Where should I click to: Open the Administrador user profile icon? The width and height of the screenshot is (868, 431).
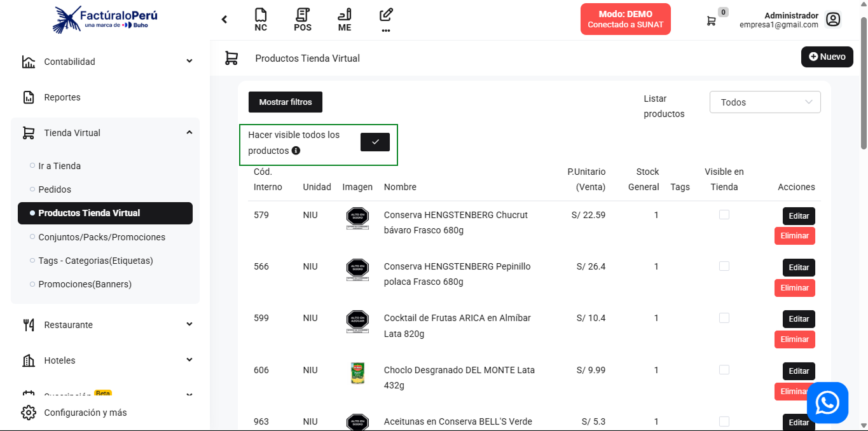coord(833,20)
